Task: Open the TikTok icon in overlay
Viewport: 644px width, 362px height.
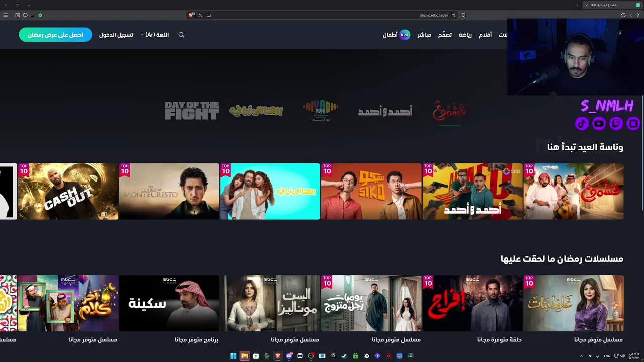Action: (582, 123)
